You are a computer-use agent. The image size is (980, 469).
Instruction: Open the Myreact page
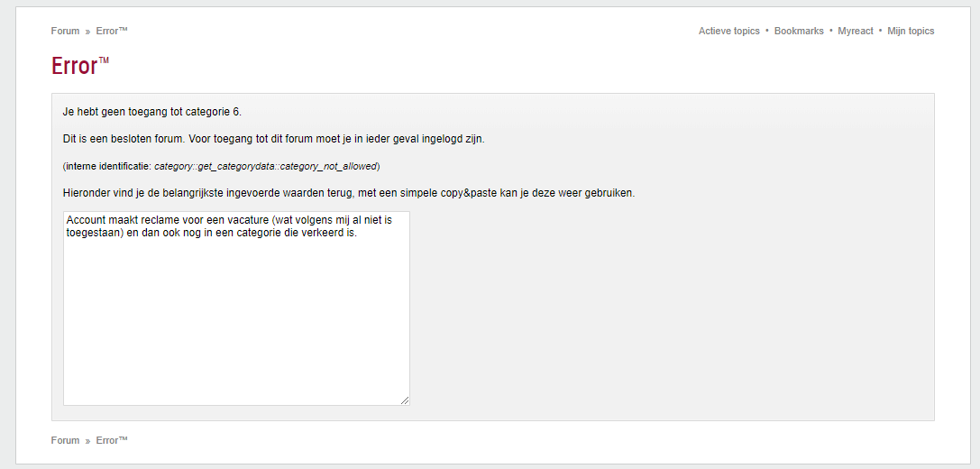point(856,31)
